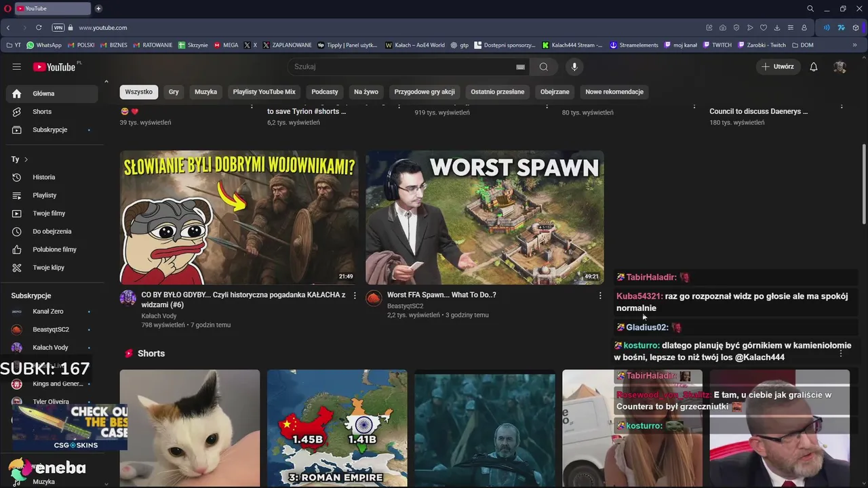
Task: Open the BeastyqtSC2 channel avatar under video
Action: click(374, 298)
